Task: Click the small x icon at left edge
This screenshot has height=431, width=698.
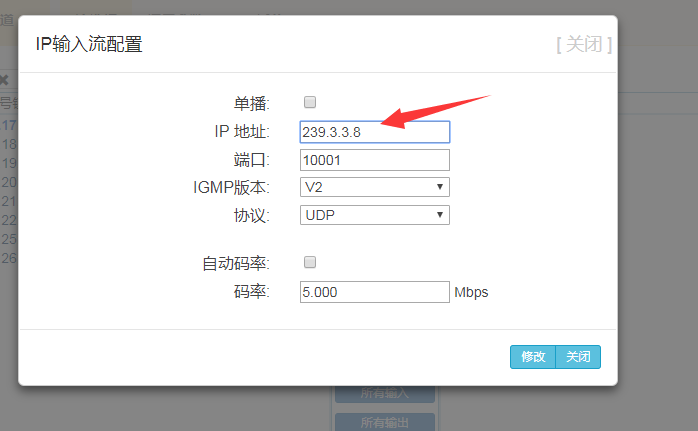Action: (x=4, y=80)
